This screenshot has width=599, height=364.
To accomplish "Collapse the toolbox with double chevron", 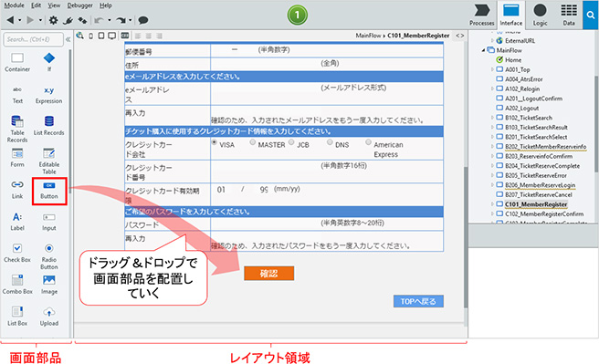I will (x=68, y=39).
